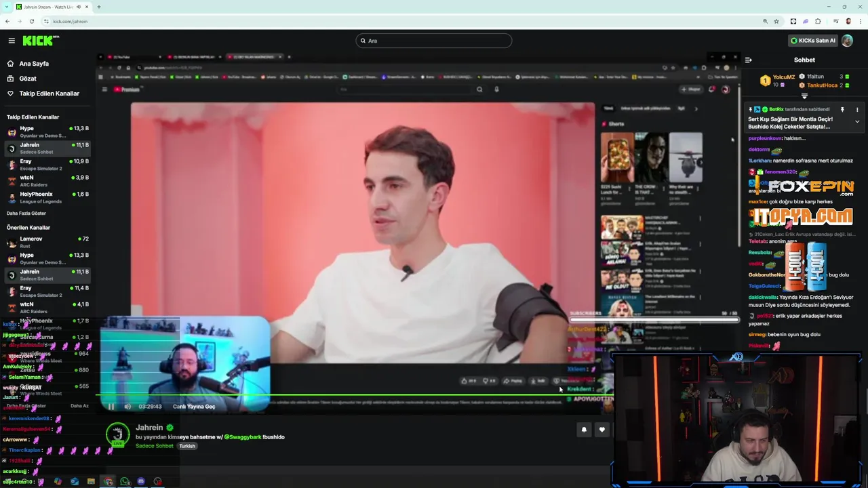868x488 pixels.
Task: Open the Kick hamburger sidebar menu
Action: click(x=12, y=41)
